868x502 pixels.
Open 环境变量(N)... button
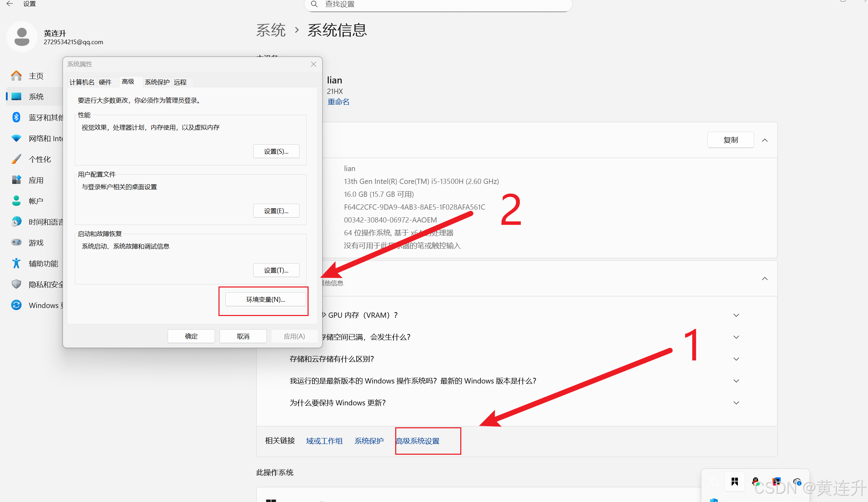[266, 299]
